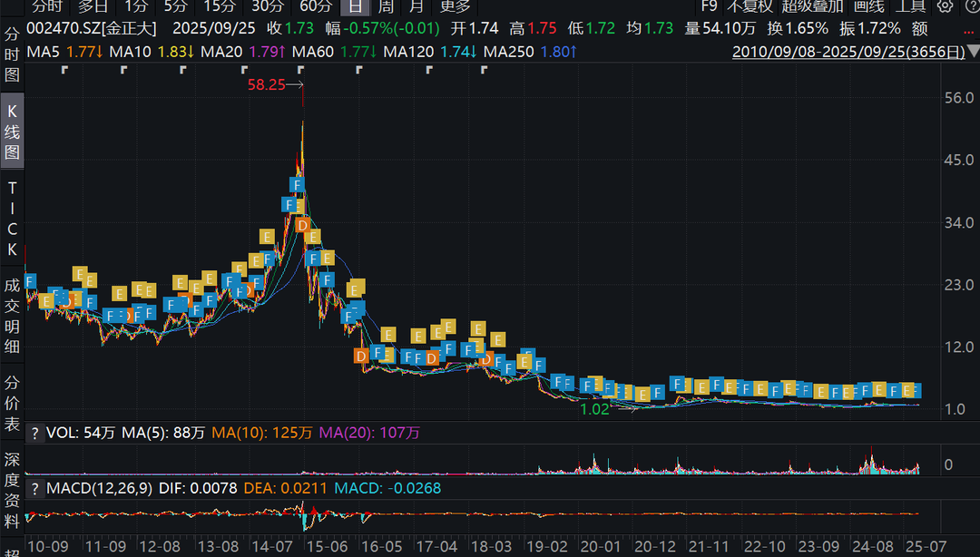The height and width of the screenshot is (557, 980).
Task: Click the first flag marker above the chart
Action: (x=64, y=70)
